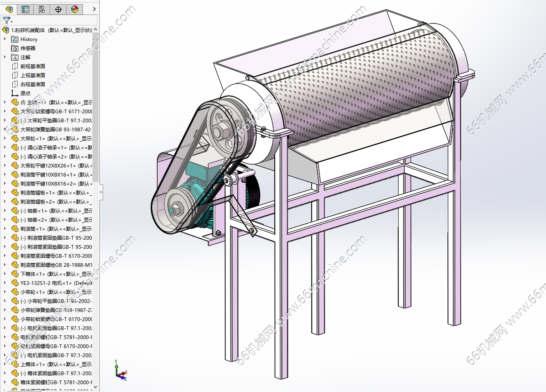Expand the 注解 annotations node

[x=5, y=57]
